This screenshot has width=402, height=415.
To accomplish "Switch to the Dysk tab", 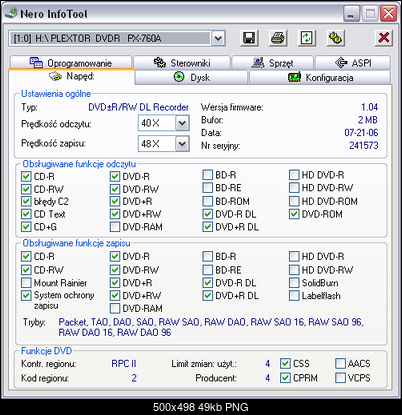I will (192, 78).
